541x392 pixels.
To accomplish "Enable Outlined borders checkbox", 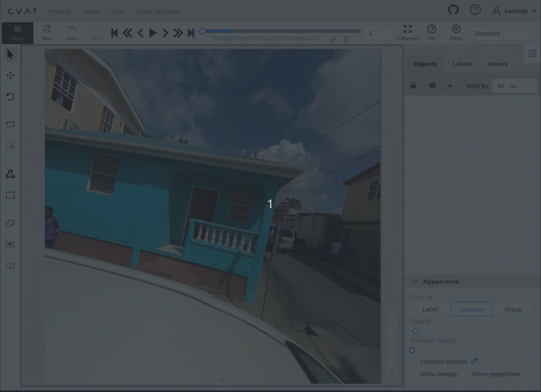I will click(413, 362).
